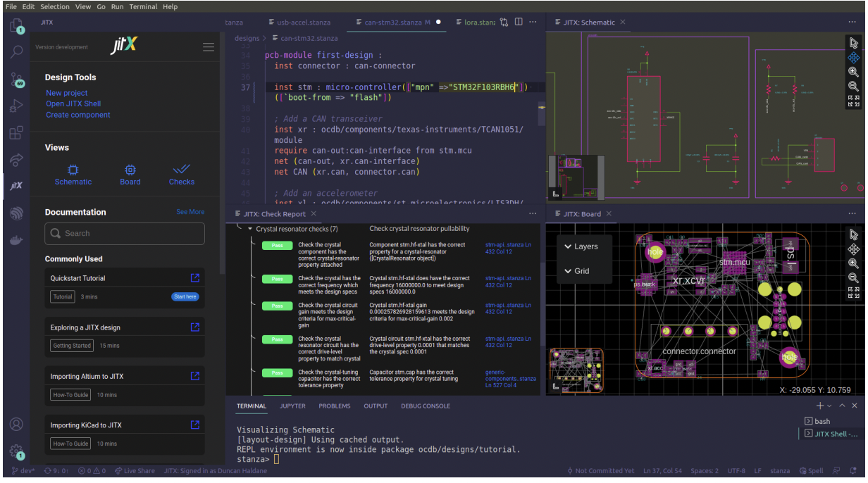
Task: Open the Board view icon
Action: (130, 170)
